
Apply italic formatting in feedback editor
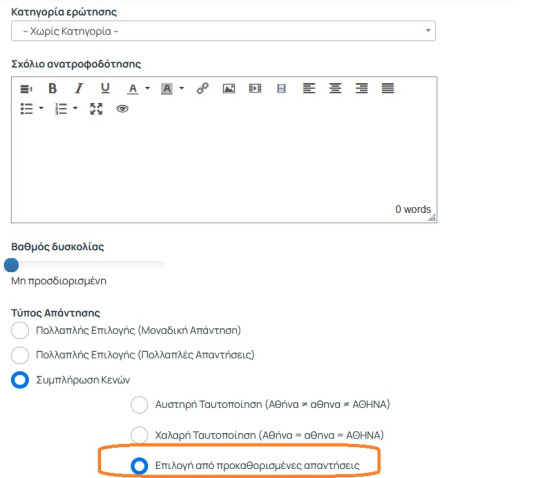79,88
